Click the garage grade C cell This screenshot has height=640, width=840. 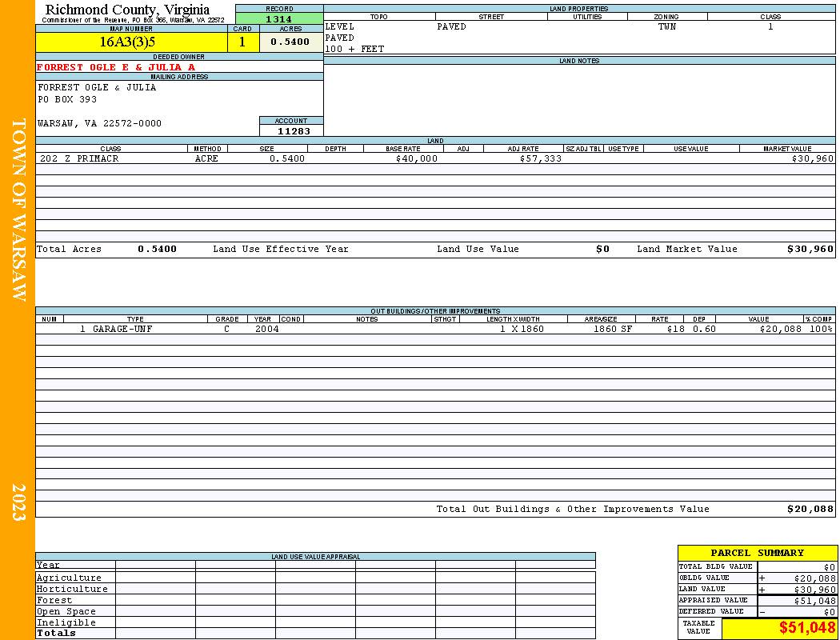226,329
